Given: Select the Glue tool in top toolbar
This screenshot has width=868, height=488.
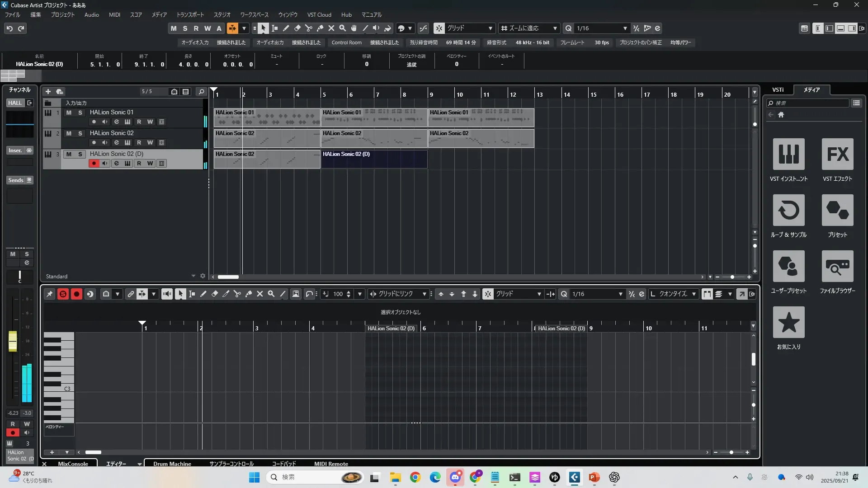Looking at the screenshot, I should tap(320, 28).
